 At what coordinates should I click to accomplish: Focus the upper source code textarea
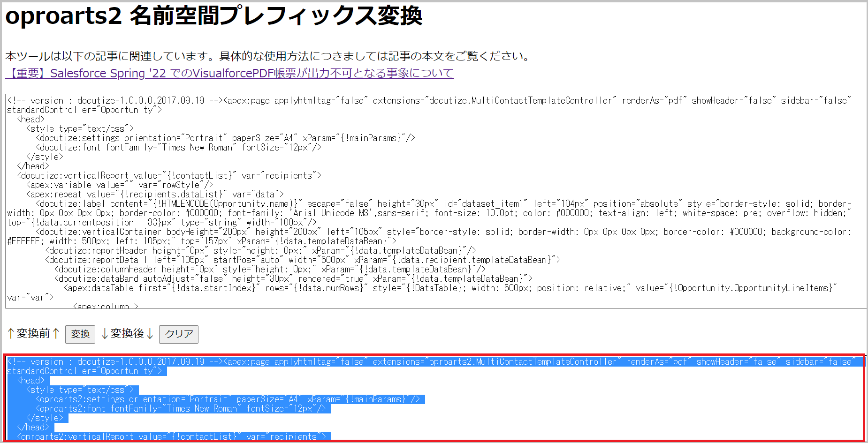(435, 202)
